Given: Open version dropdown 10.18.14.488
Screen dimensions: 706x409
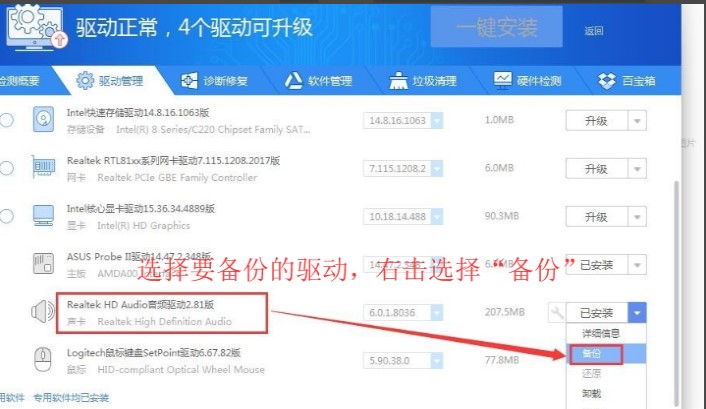Looking at the screenshot, I should 437,217.
